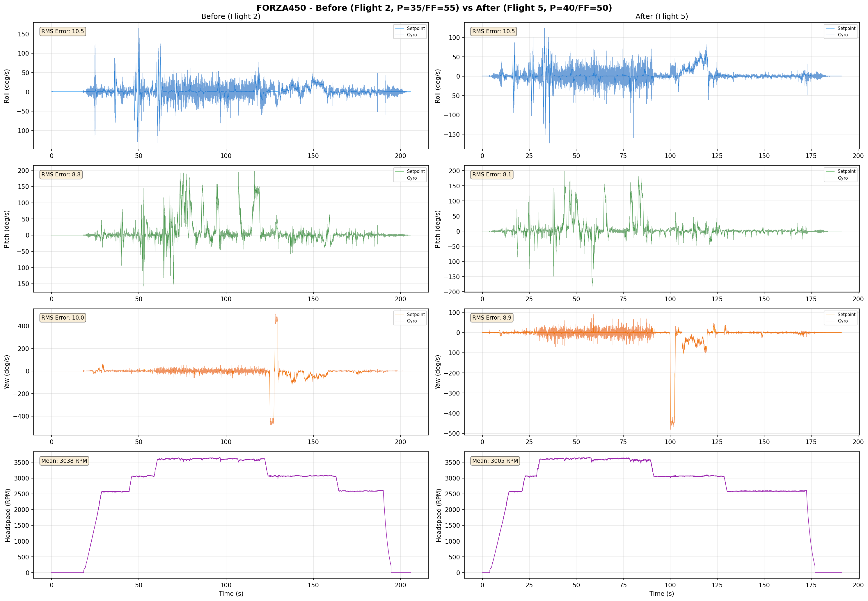Click 'RMS Error: 10.5' in After Roll plot
The width and height of the screenshot is (868, 601).
click(494, 31)
